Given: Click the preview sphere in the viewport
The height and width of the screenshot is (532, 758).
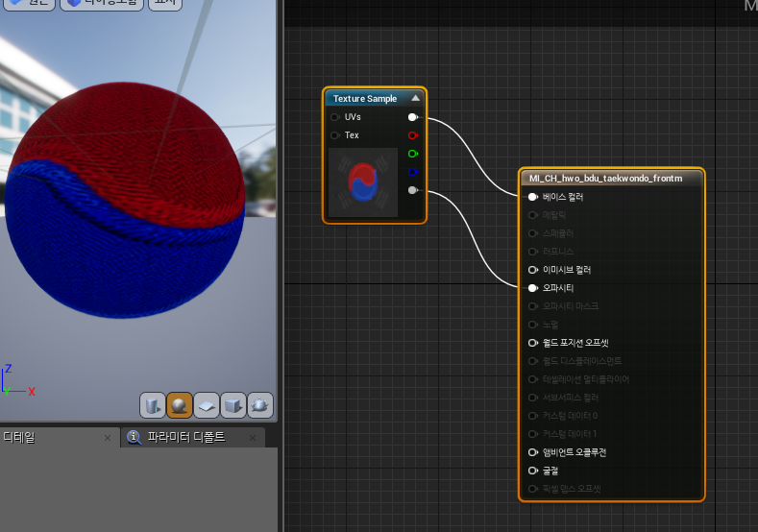Looking at the screenshot, I should click(125, 200).
